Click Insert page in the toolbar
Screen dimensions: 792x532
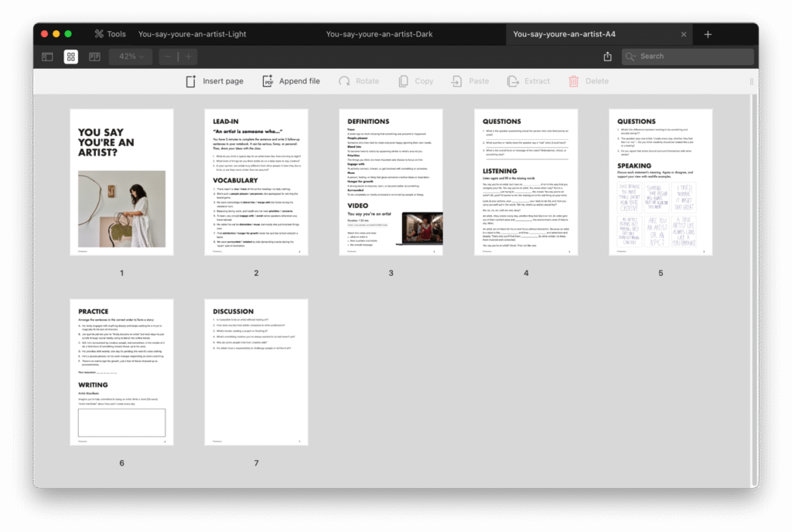214,81
